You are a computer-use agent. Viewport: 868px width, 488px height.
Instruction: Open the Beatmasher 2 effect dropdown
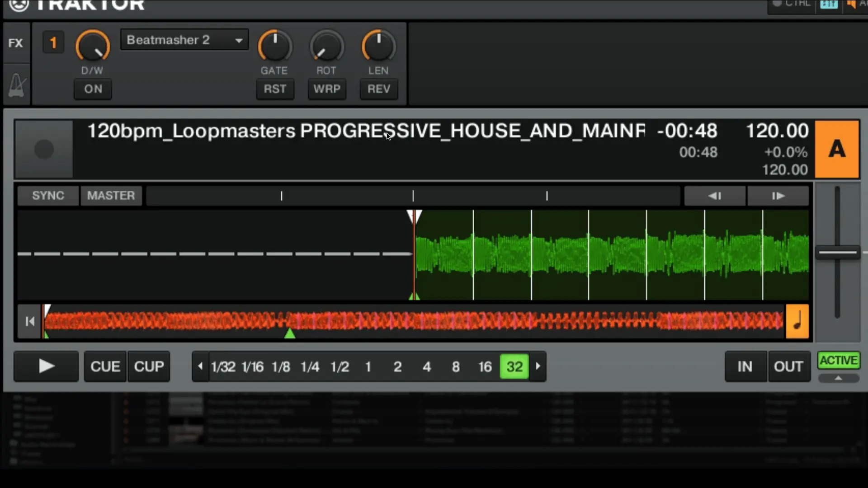(184, 40)
